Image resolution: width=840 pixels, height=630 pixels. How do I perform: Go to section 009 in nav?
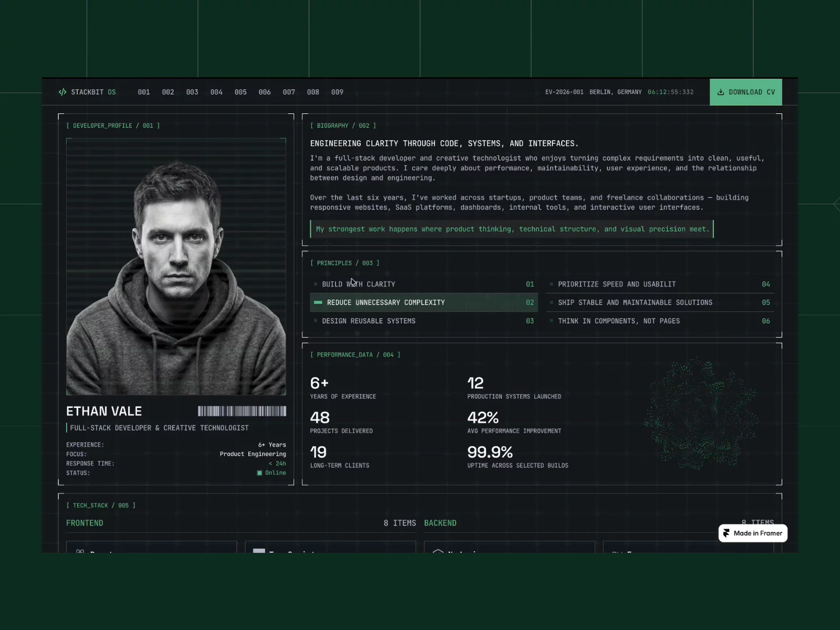click(x=337, y=92)
